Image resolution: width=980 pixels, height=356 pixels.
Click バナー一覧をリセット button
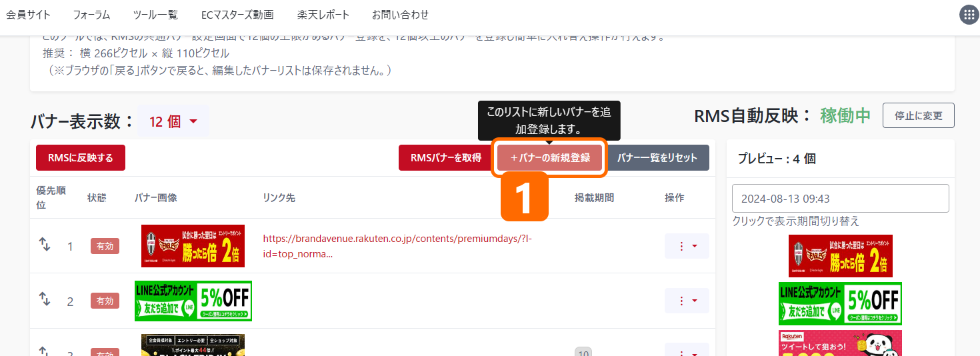tap(657, 158)
